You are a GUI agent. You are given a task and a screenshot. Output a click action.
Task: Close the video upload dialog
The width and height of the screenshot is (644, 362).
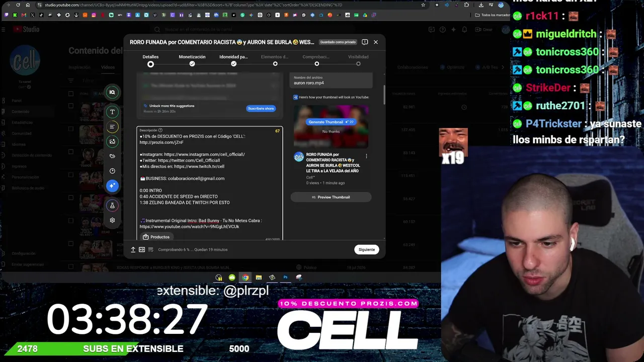[x=375, y=42]
